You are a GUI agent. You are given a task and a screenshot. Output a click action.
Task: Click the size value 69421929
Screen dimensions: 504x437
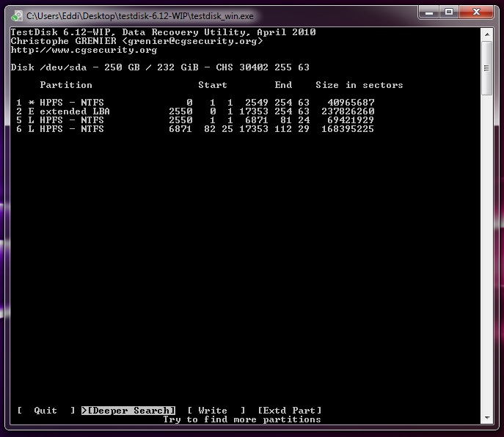[x=351, y=120]
